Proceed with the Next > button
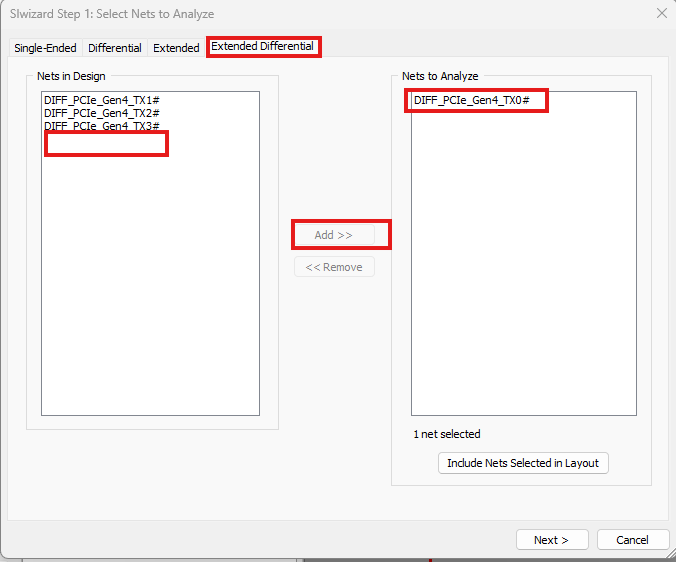This screenshot has height=562, width=676. [x=552, y=540]
